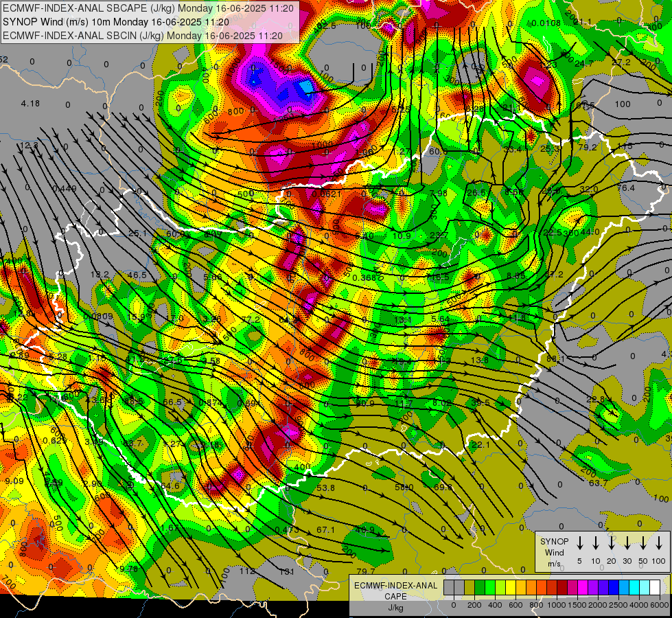Image resolution: width=672 pixels, height=618 pixels.
Task: Click the '27.2' map value
Action: pos(621,62)
